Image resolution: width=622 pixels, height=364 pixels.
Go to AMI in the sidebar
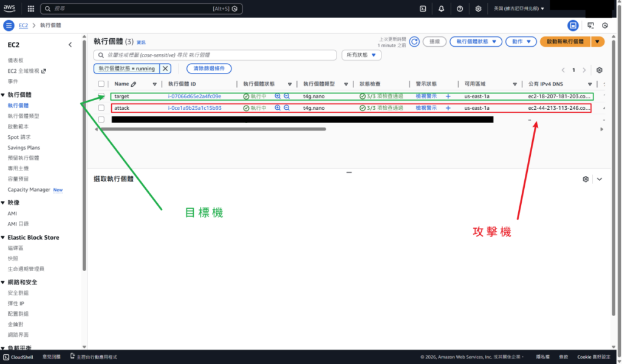coord(12,214)
